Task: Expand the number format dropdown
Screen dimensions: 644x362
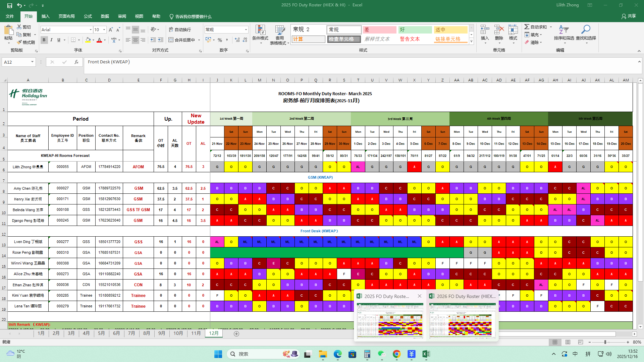Action: point(246,30)
